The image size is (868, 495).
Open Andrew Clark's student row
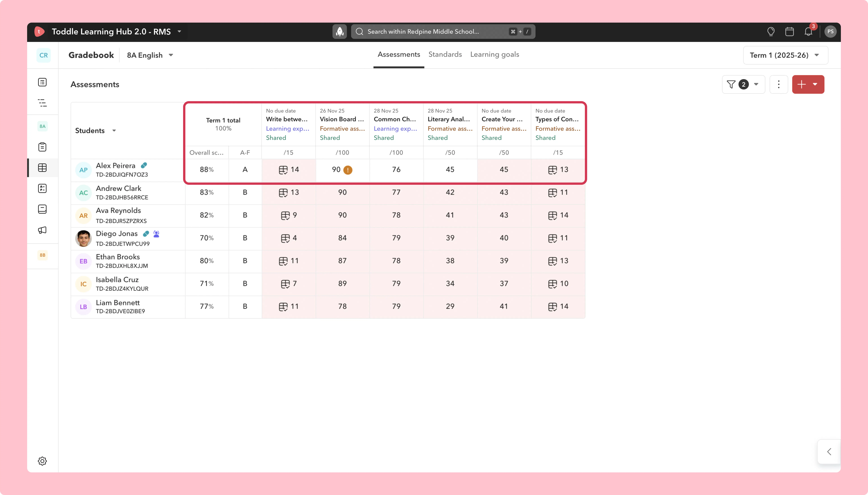point(128,193)
